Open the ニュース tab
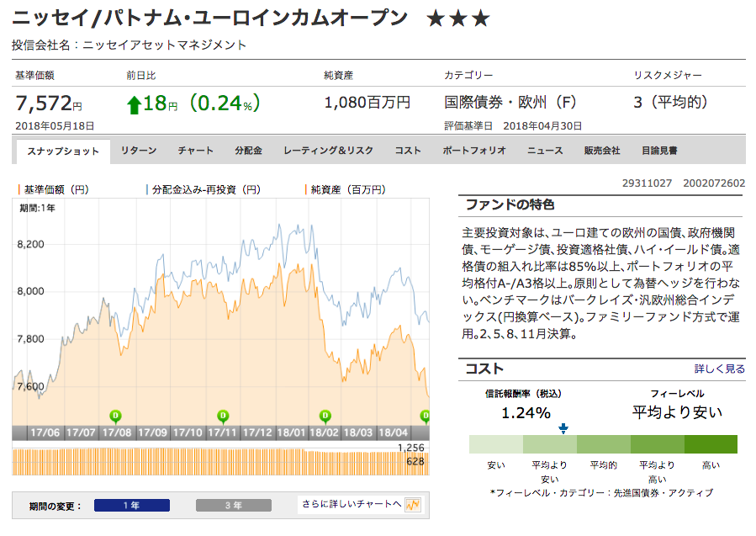 pos(545,151)
